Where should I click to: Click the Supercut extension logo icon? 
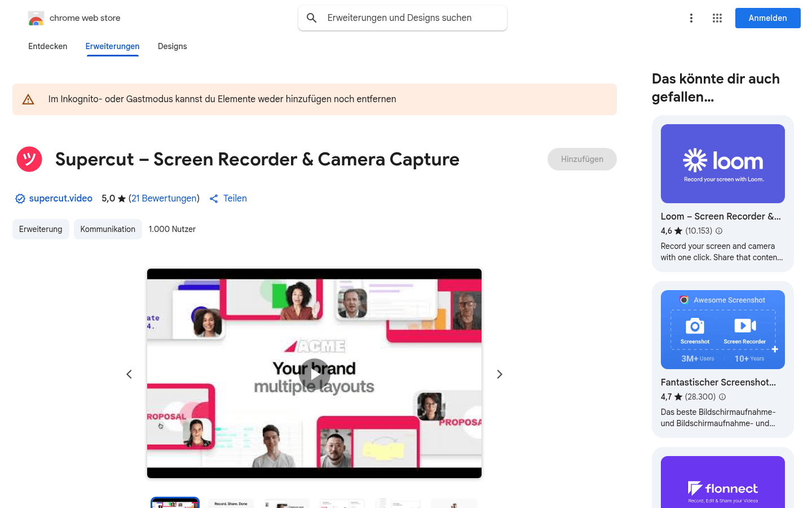coord(29,159)
